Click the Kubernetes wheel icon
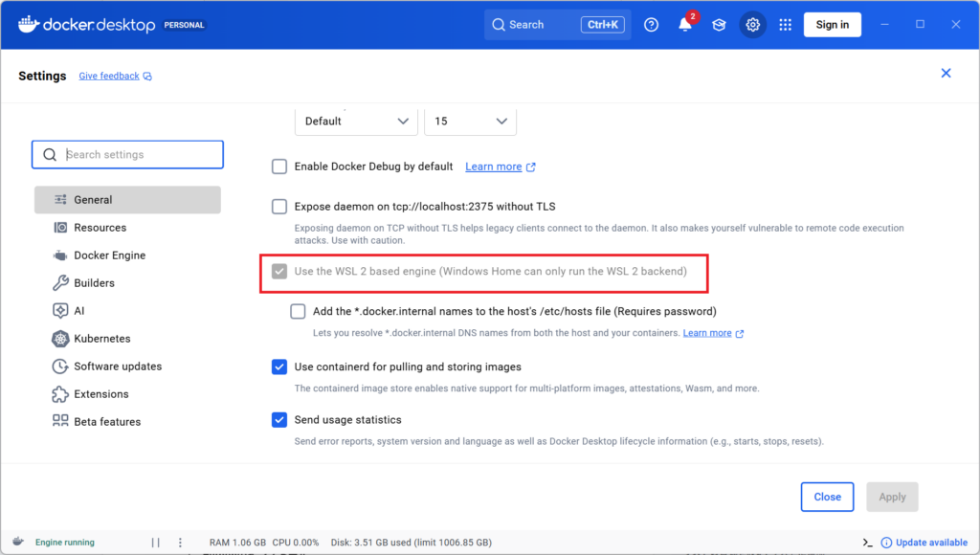 (x=60, y=338)
